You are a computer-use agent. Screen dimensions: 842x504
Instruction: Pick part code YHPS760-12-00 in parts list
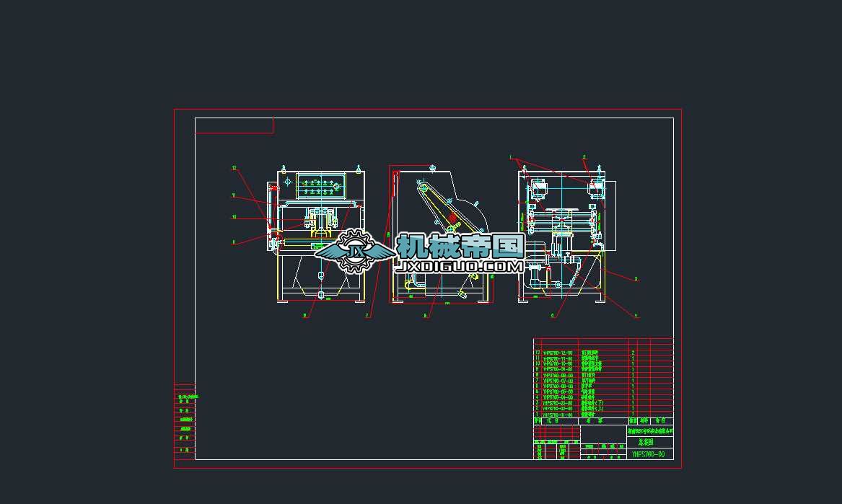pyautogui.click(x=558, y=353)
